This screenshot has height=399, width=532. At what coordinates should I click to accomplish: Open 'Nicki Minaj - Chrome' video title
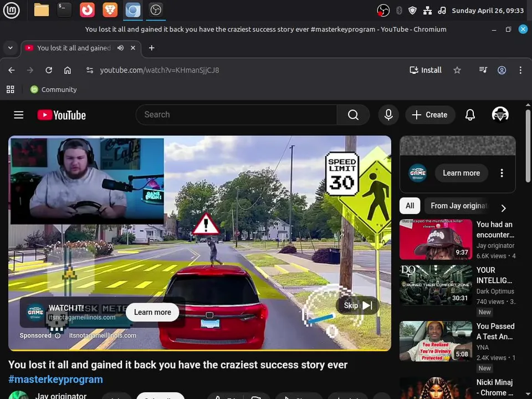tap(494, 387)
